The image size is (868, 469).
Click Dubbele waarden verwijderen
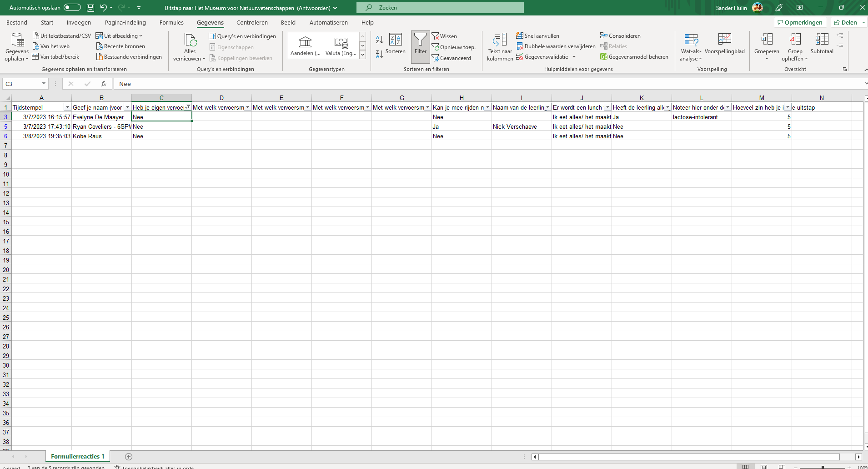coord(556,46)
